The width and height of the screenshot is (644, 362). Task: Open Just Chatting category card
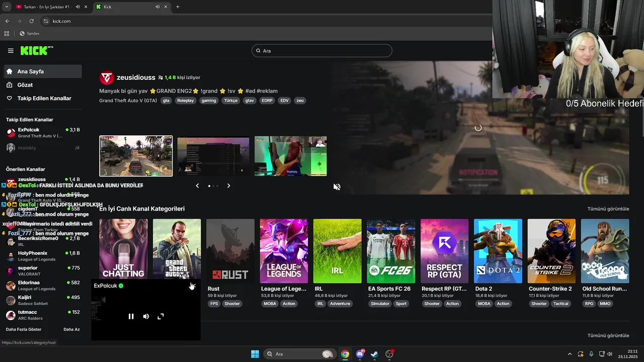tap(123, 248)
